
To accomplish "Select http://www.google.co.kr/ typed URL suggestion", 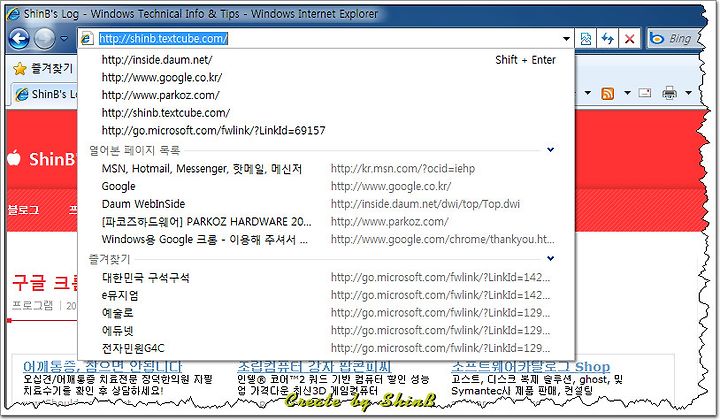I will (326, 77).
